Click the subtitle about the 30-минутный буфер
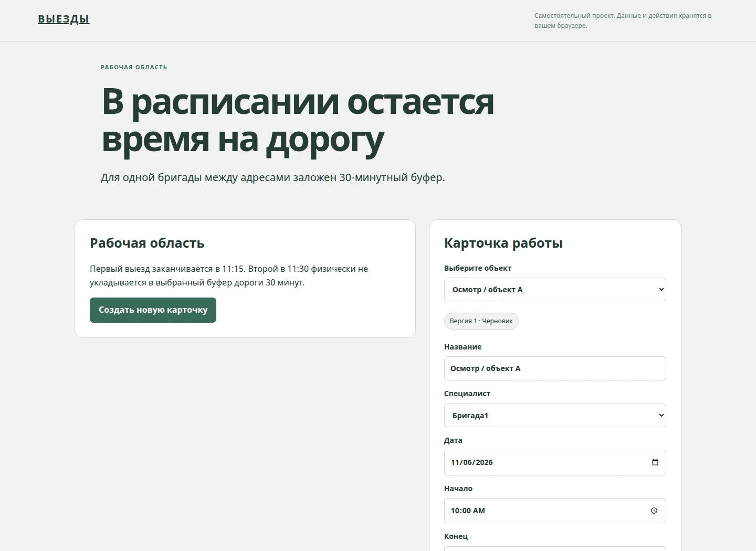The image size is (756, 551). (273, 177)
